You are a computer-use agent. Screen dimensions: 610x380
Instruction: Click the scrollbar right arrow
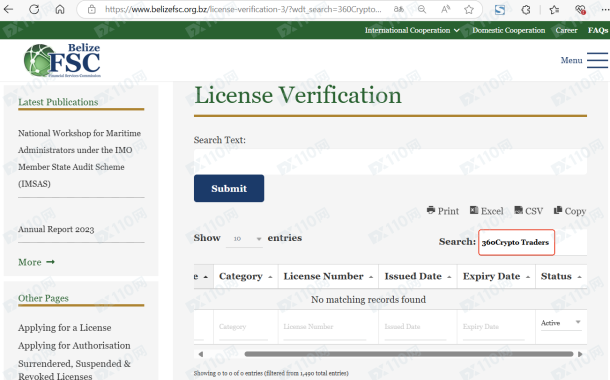tap(580, 354)
